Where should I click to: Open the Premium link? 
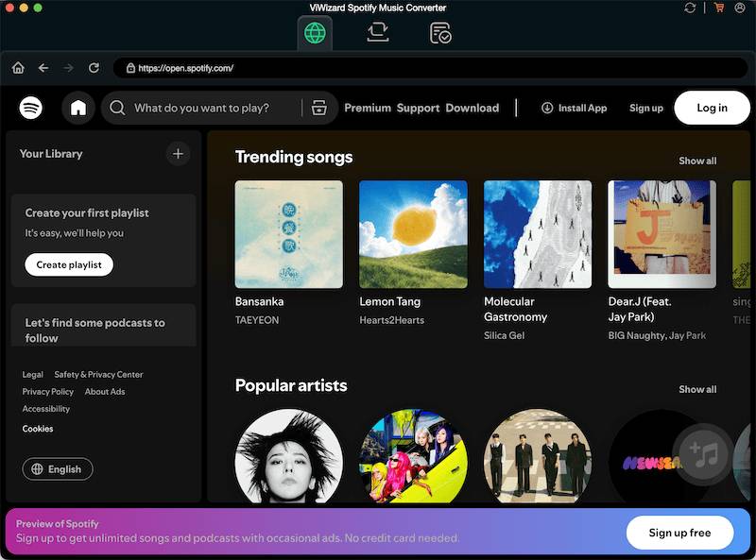click(368, 108)
